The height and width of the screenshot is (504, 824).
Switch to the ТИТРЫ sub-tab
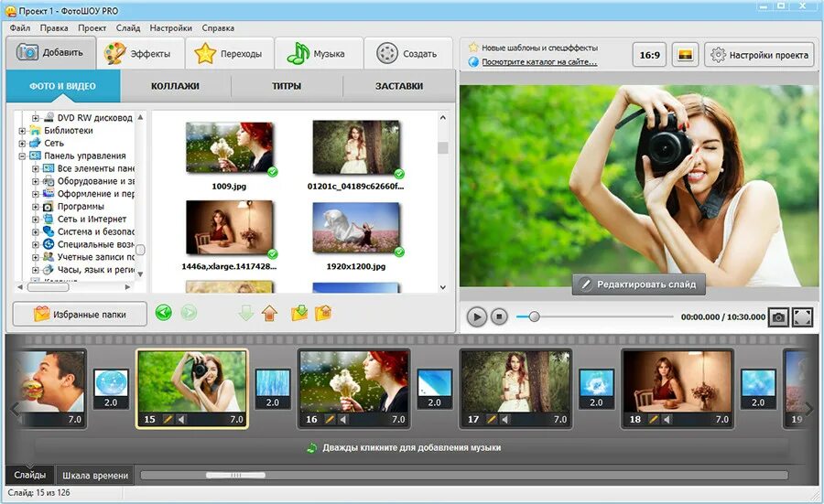click(287, 86)
